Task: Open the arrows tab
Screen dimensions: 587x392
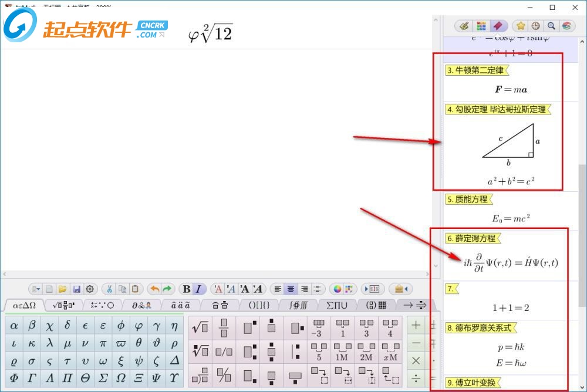Action: tap(415, 306)
